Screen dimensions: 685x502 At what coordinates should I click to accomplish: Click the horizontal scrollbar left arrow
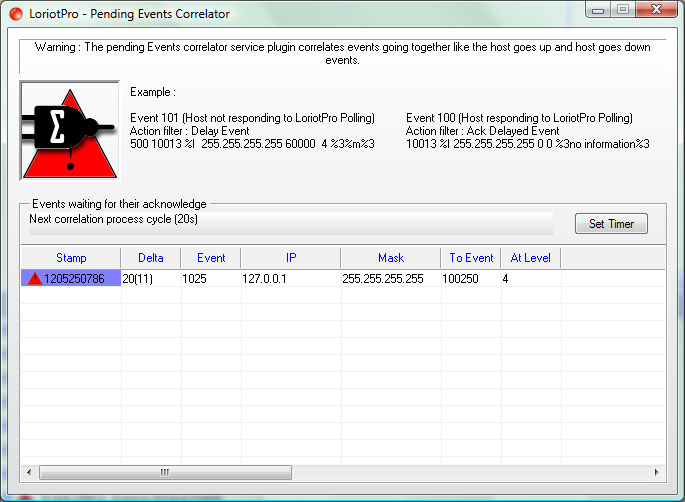click(29, 472)
